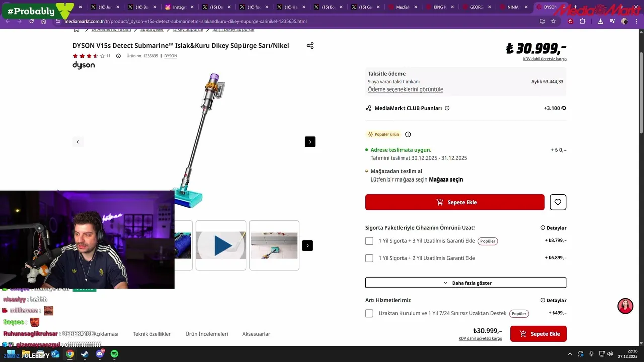Open Detaylar for Artı Hizmetlerimiz
The width and height of the screenshot is (644, 362).
pyautogui.click(x=553, y=300)
